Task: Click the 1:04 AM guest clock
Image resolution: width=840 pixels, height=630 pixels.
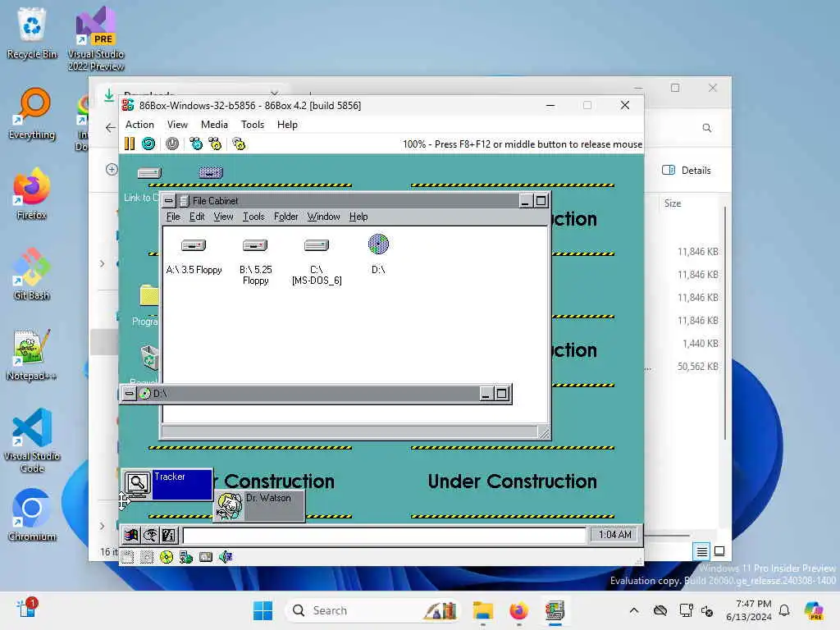Action: (614, 535)
